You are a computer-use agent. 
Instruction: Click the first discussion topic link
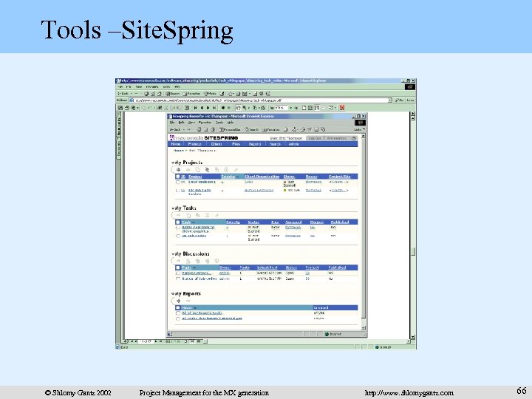tap(197, 273)
